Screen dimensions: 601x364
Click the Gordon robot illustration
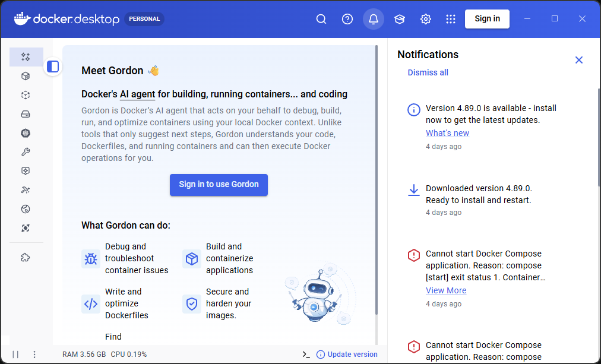pos(320,295)
